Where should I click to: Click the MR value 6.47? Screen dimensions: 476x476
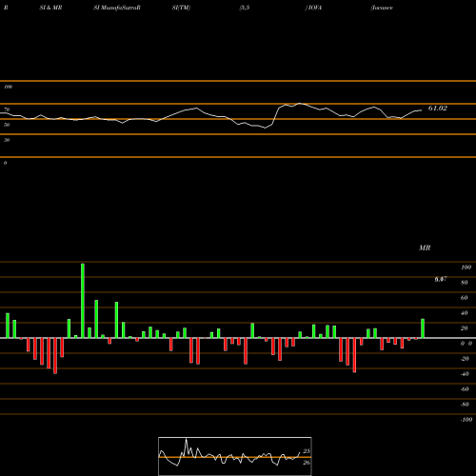pos(441,279)
